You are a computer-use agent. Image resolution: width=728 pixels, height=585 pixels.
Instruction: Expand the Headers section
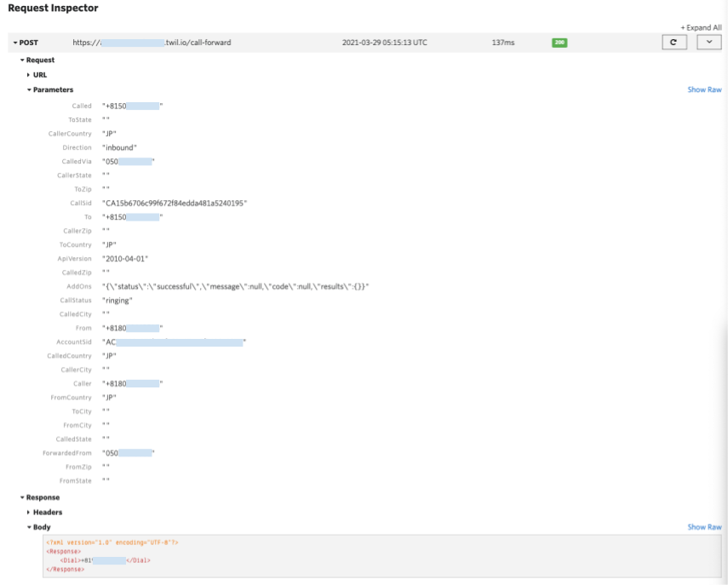click(44, 512)
